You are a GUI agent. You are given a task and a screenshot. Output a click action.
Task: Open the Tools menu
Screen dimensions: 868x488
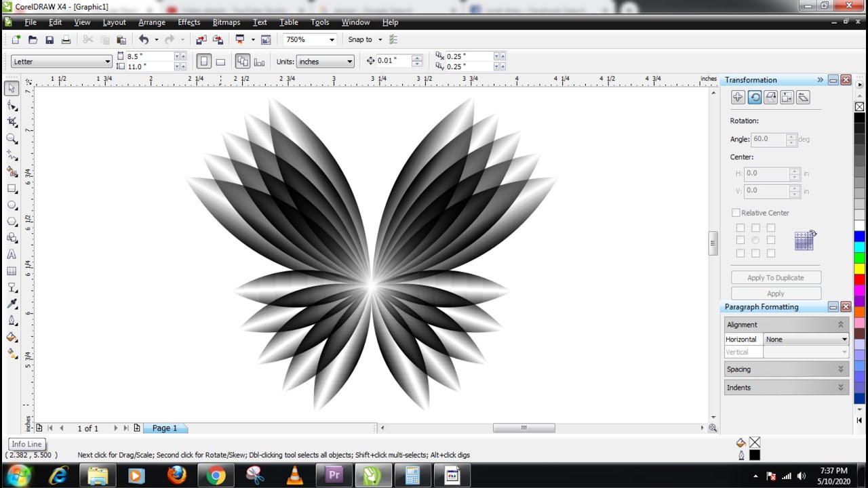pos(320,22)
